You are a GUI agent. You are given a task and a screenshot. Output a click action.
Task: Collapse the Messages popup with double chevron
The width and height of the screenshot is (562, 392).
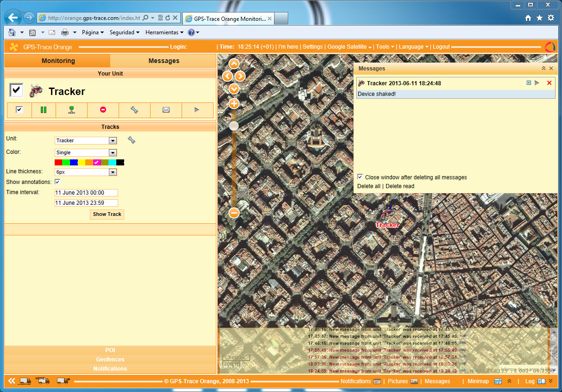pos(543,68)
